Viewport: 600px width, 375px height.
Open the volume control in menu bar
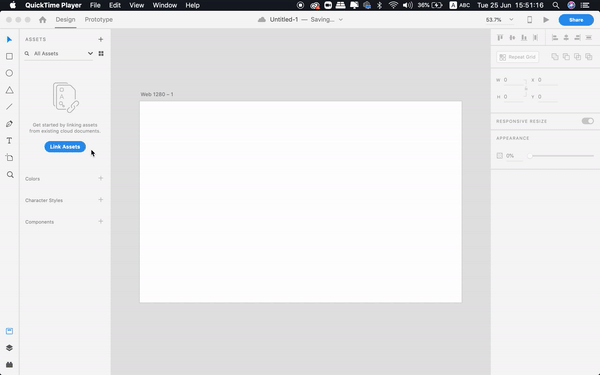(x=408, y=5)
